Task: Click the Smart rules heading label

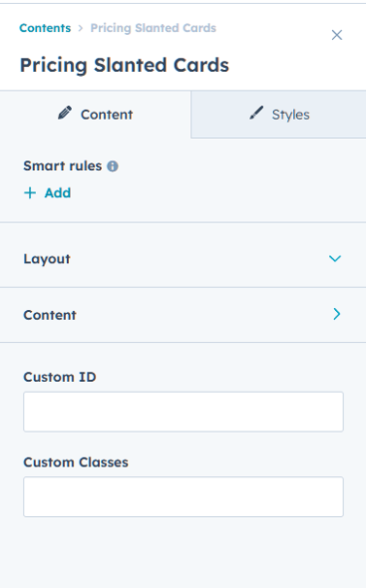Action: point(62,166)
